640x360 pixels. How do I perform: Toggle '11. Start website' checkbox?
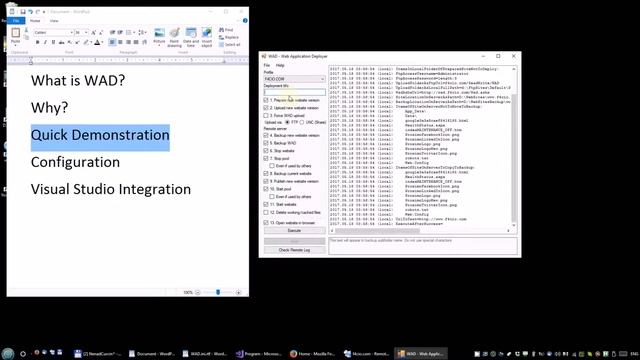266,204
